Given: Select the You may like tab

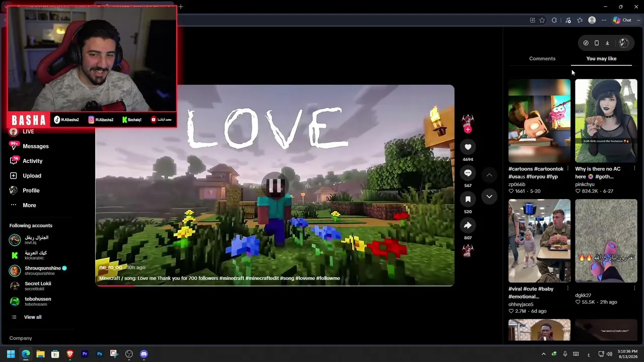Looking at the screenshot, I should (601, 58).
